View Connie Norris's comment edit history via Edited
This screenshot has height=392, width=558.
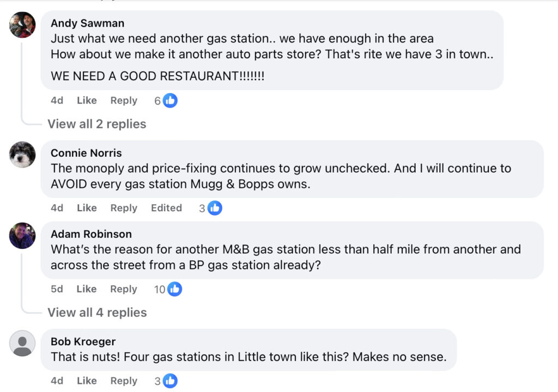166,207
